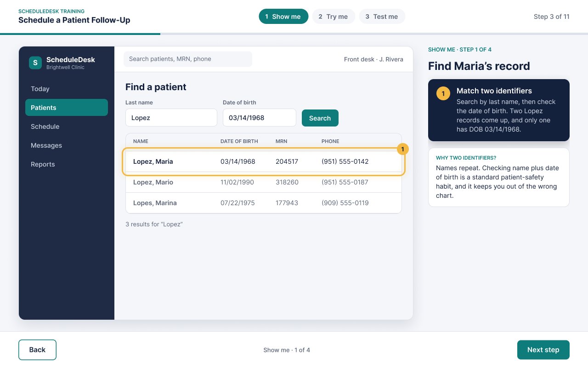This screenshot has height=368, width=588.
Task: Click phone number (951) 555-0142
Action: (345, 161)
